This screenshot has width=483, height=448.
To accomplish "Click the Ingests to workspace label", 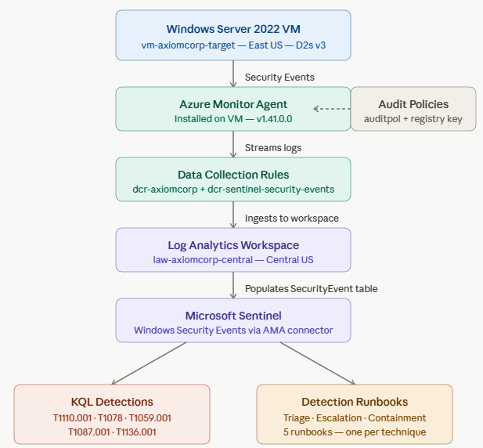I will [x=292, y=219].
